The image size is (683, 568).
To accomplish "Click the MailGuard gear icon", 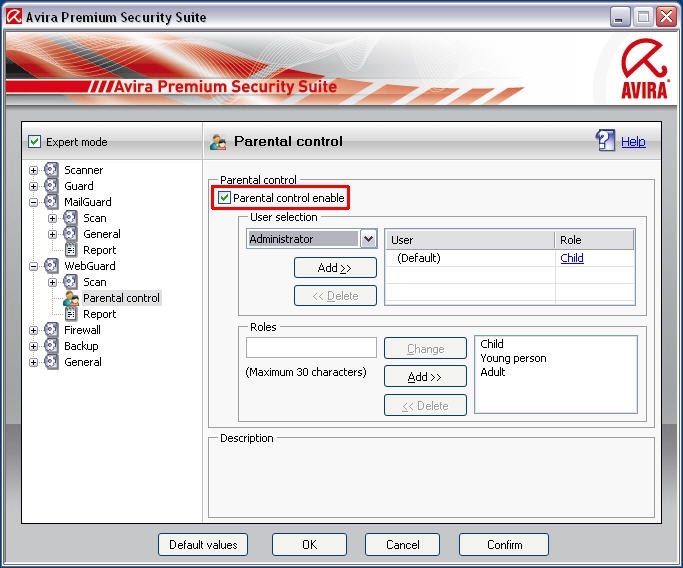I will pyautogui.click(x=51, y=202).
